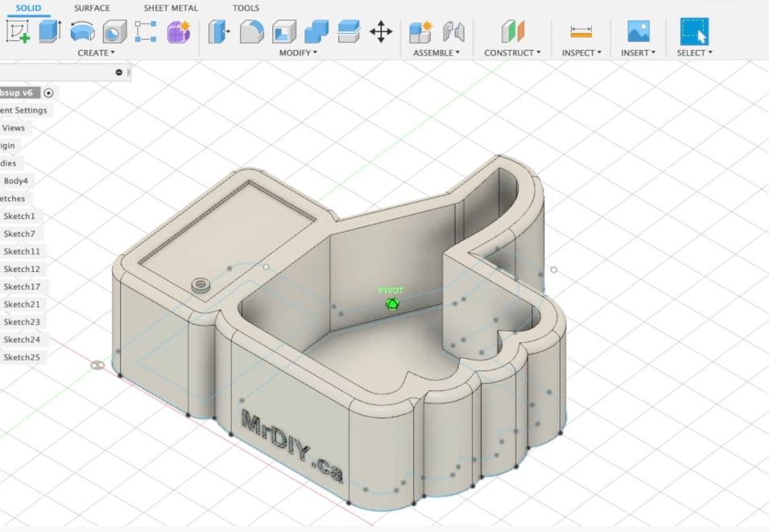Select the Offset Face tool
Image resolution: width=769 pixels, height=532 pixels.
pos(349,32)
